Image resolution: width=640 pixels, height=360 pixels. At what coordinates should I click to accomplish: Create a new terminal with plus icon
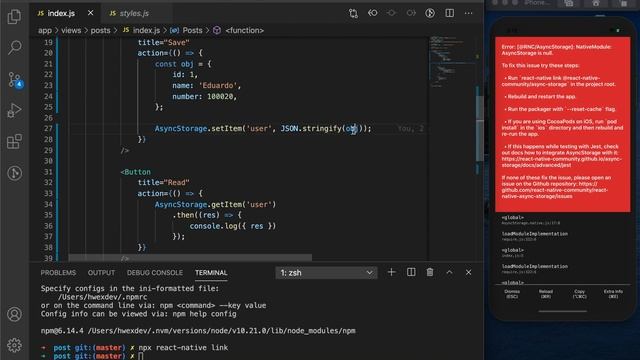tap(391, 272)
